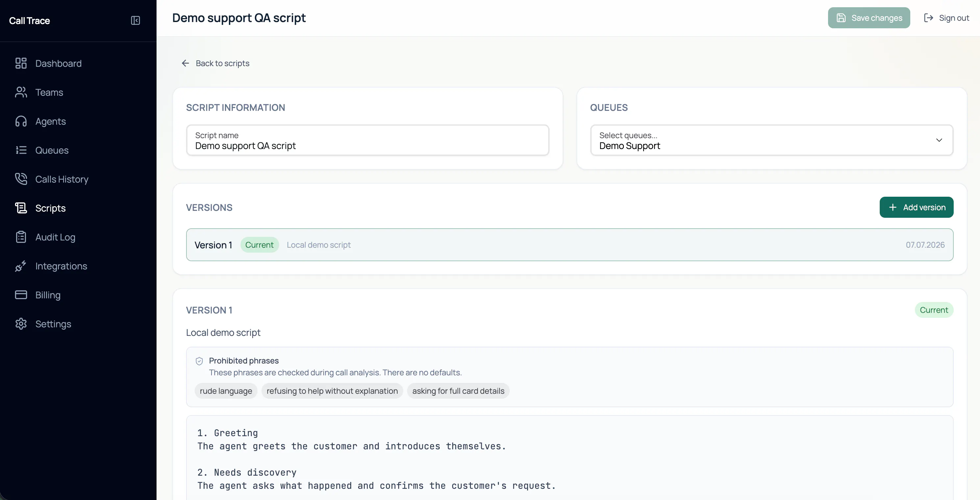Sign out of Call Trace

pyautogui.click(x=946, y=18)
